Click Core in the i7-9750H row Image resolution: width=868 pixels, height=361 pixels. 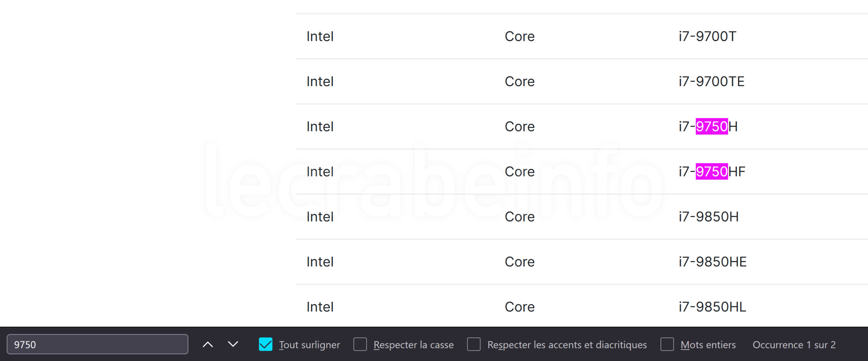tap(520, 127)
